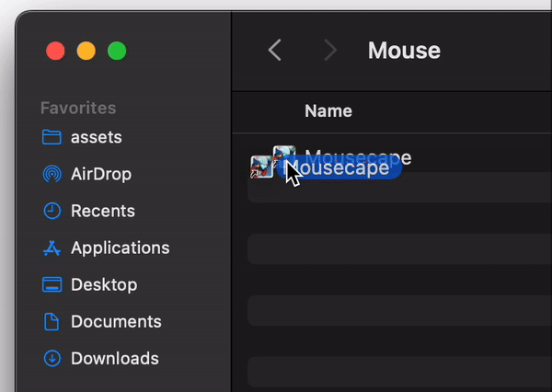Go back with the left chevron
Screen dimensions: 552x392
coord(275,50)
